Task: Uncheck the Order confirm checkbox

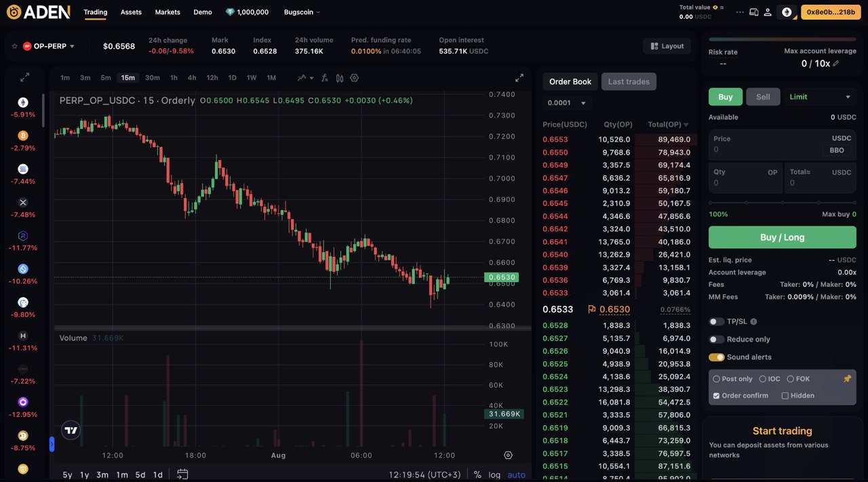Action: click(x=716, y=396)
